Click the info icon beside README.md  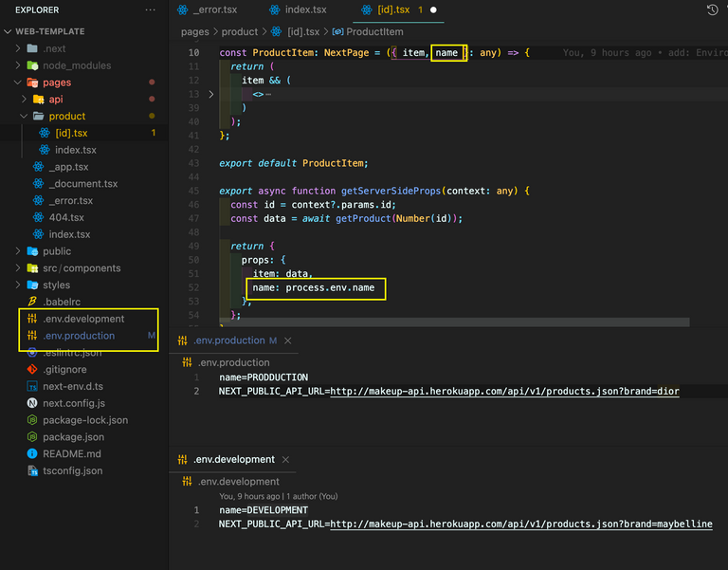coord(32,454)
